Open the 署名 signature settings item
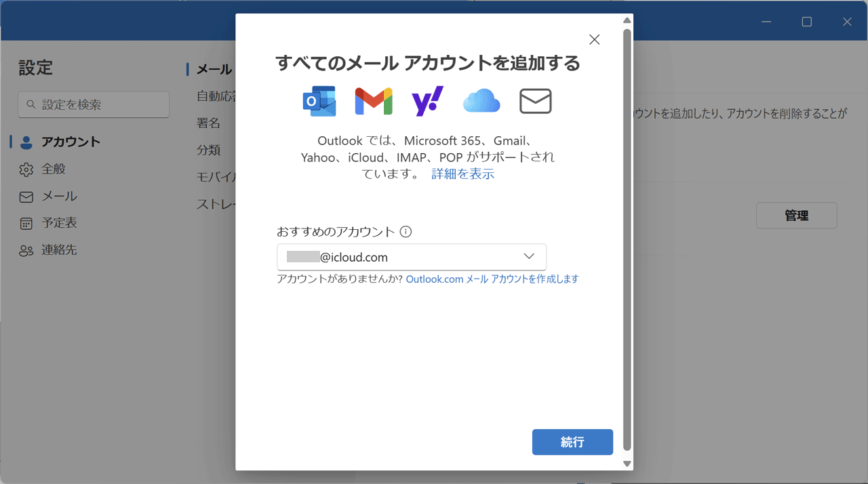 [x=209, y=123]
